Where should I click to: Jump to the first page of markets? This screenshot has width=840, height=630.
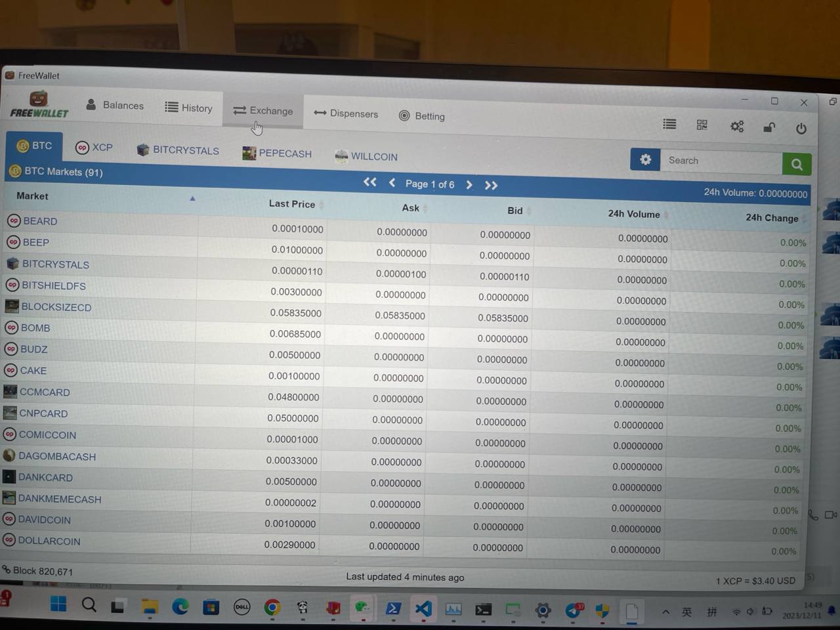[370, 182]
